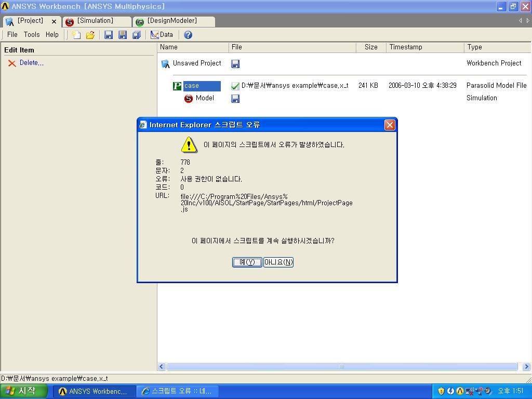
Task: Switch to the Simulation tab
Action: pos(97,21)
